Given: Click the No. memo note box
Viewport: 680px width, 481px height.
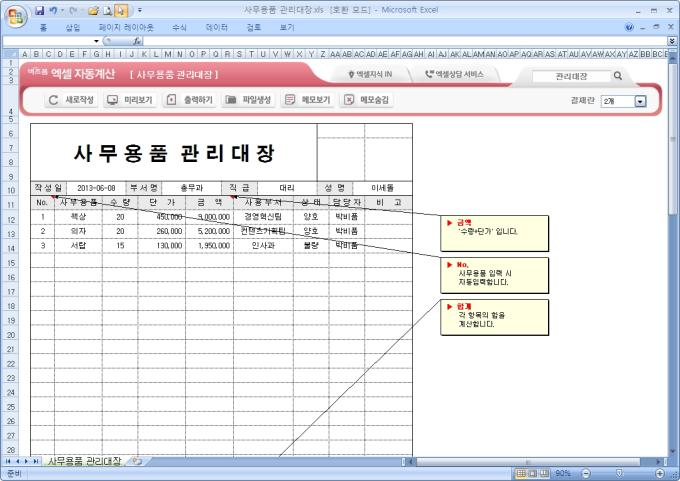Looking at the screenshot, I should point(494,275).
